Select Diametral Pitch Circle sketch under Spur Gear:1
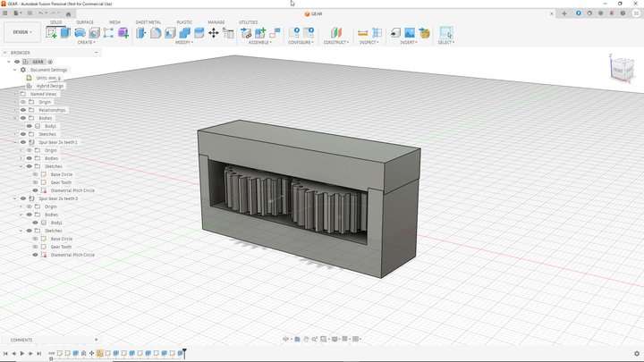Screen dimensions: 644x362 pos(72,190)
